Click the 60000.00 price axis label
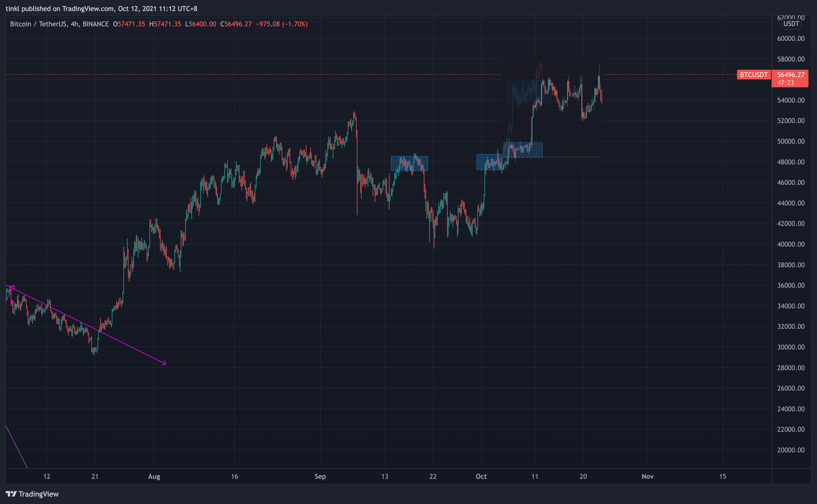The image size is (817, 504). 791,39
